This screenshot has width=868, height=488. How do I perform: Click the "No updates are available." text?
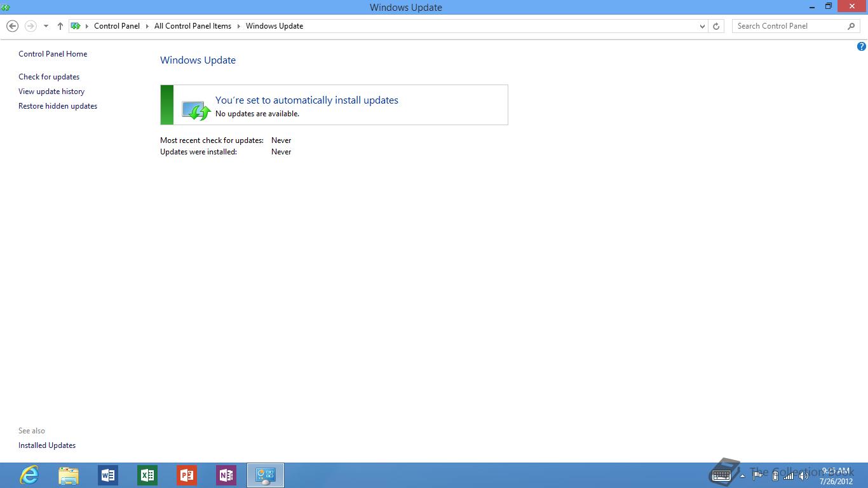pos(257,114)
